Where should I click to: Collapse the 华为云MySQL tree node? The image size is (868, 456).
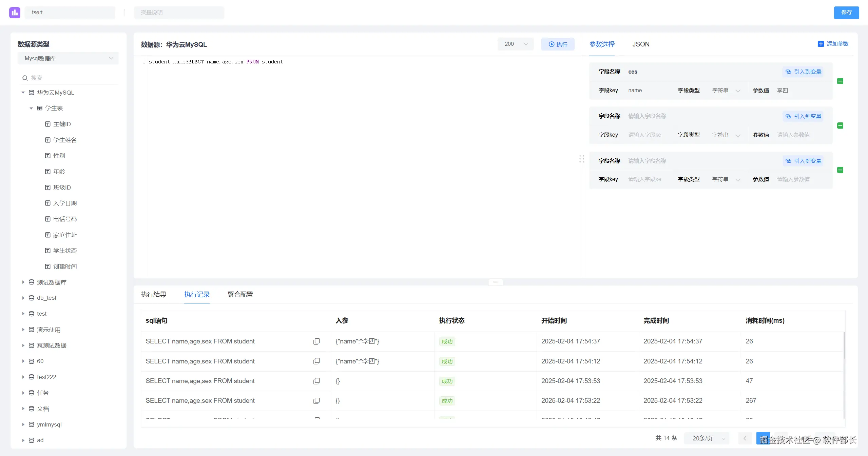pyautogui.click(x=23, y=93)
